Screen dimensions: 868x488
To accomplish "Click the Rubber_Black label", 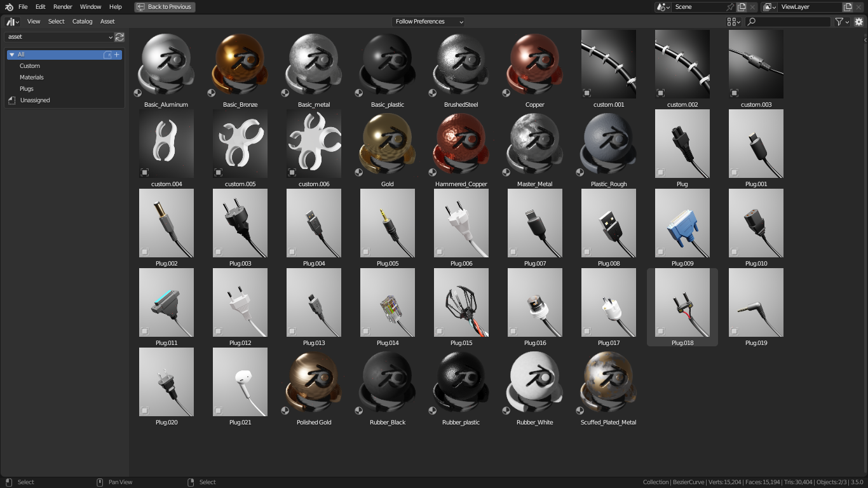I will tap(387, 423).
